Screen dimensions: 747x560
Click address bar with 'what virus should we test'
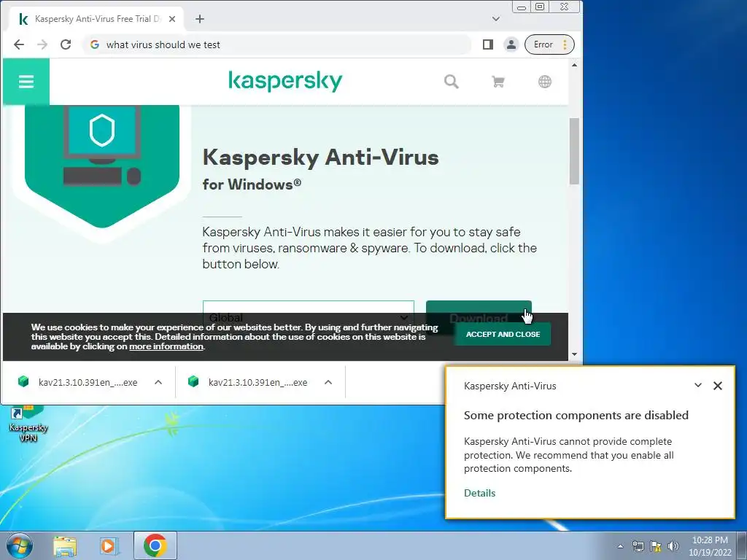click(276, 44)
